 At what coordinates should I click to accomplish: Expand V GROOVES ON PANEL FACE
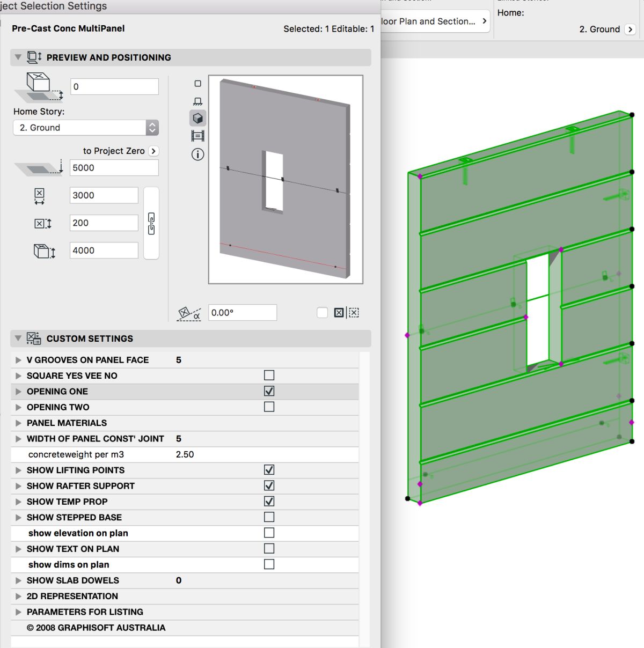pyautogui.click(x=18, y=360)
